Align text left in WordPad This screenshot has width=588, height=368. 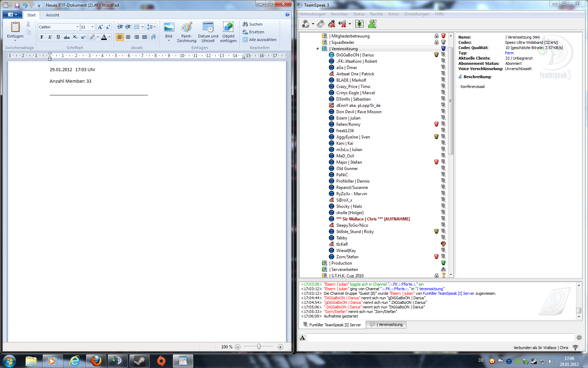120,37
